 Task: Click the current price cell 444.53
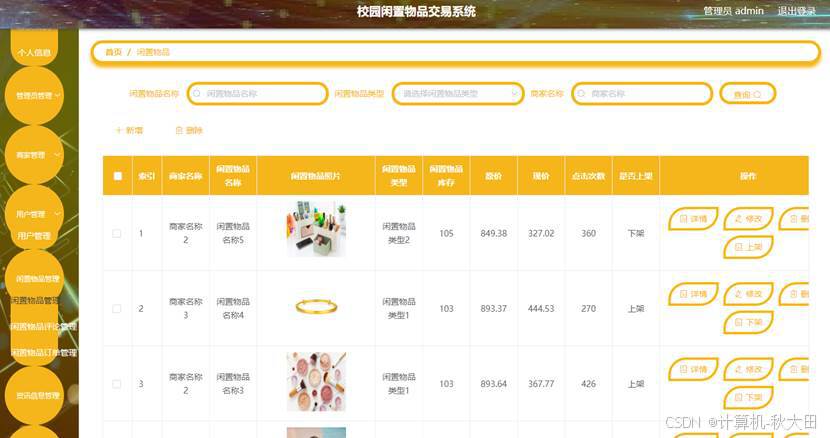tap(541, 309)
